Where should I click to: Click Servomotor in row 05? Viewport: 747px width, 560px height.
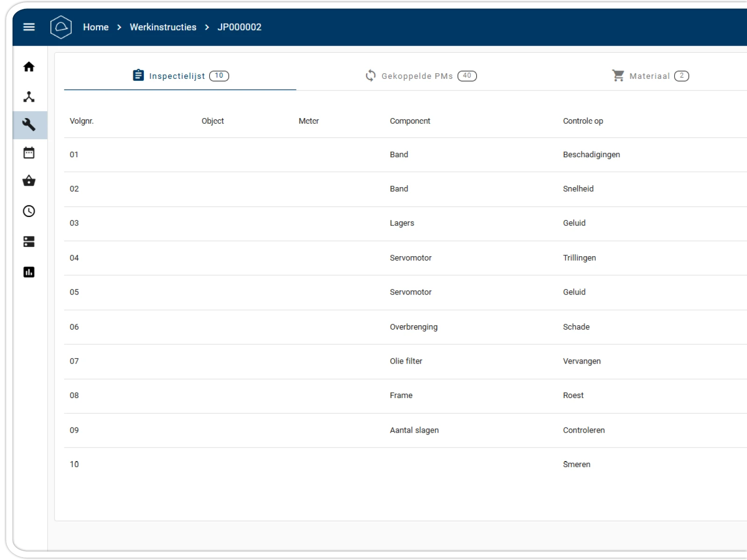tap(411, 292)
